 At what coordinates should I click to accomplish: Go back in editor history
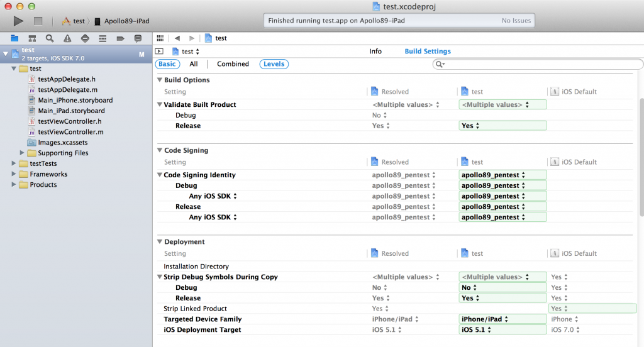pos(177,38)
